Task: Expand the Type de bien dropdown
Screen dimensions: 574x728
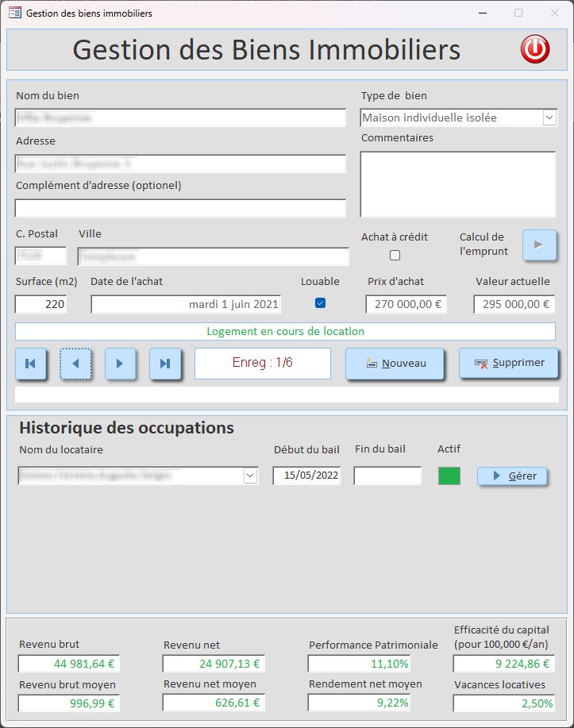Action: pos(549,117)
